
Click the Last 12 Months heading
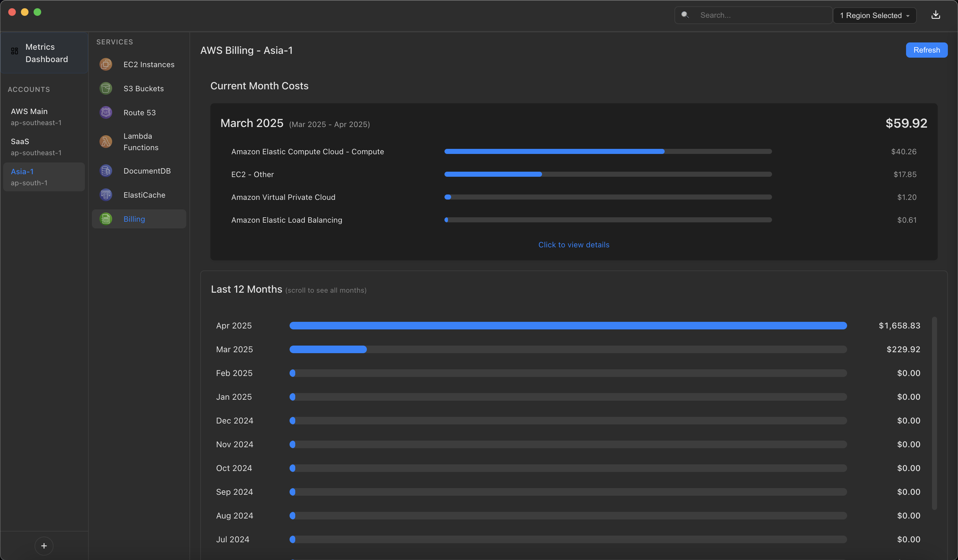[246, 289]
